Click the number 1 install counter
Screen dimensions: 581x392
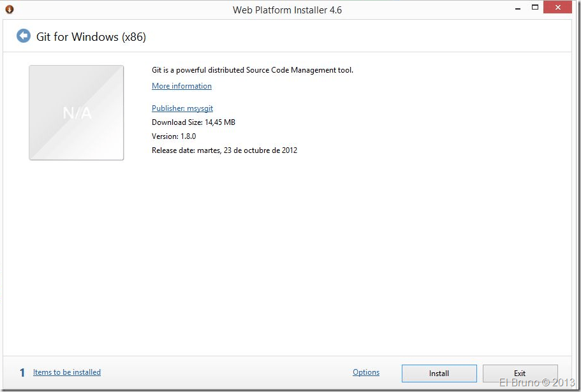(x=22, y=373)
